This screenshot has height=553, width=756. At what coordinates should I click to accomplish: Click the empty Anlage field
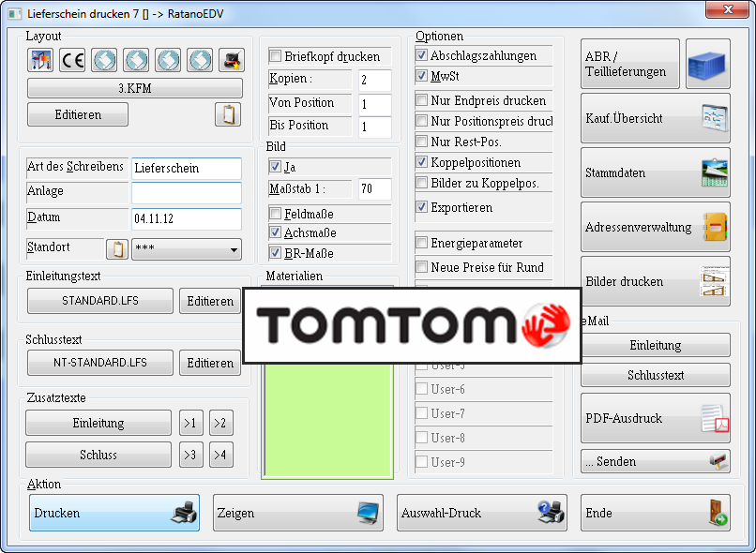click(187, 193)
